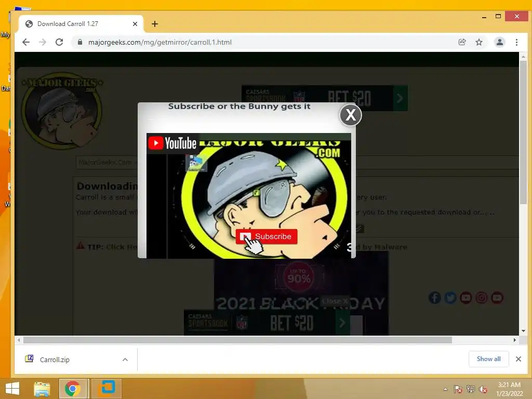Click the Close X on the bottom ad

335,301
